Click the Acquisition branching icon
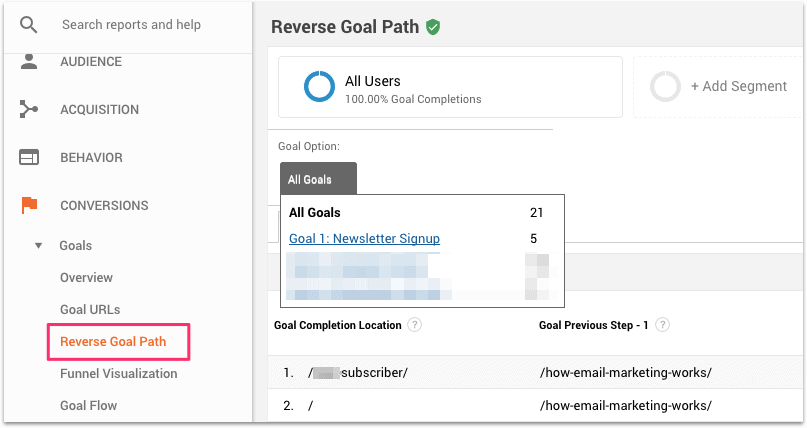Screen dimensions: 807x428 [29, 109]
